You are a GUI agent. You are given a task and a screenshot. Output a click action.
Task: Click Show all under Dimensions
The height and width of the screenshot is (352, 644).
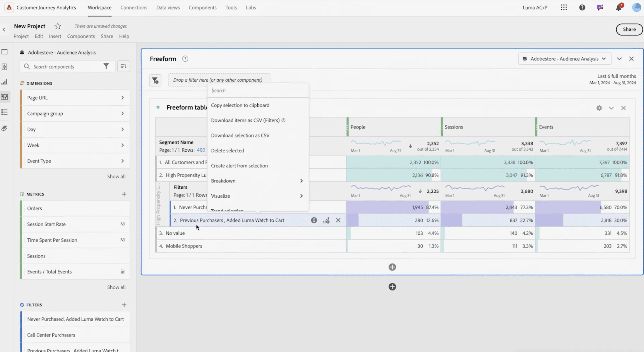[x=116, y=177]
